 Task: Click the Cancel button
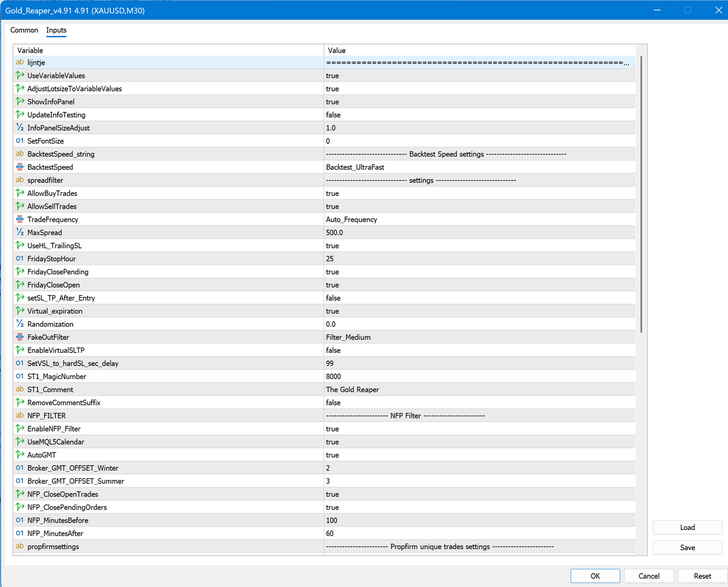click(x=649, y=576)
